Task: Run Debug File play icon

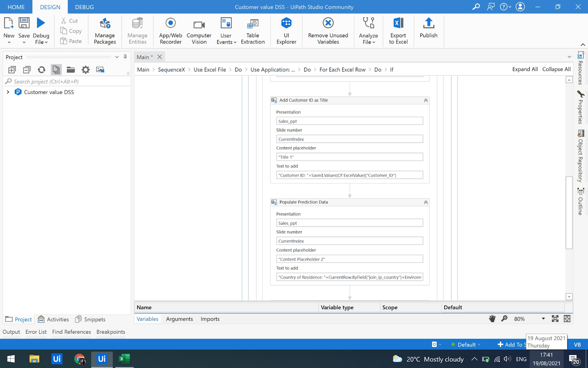Action: 41,23
